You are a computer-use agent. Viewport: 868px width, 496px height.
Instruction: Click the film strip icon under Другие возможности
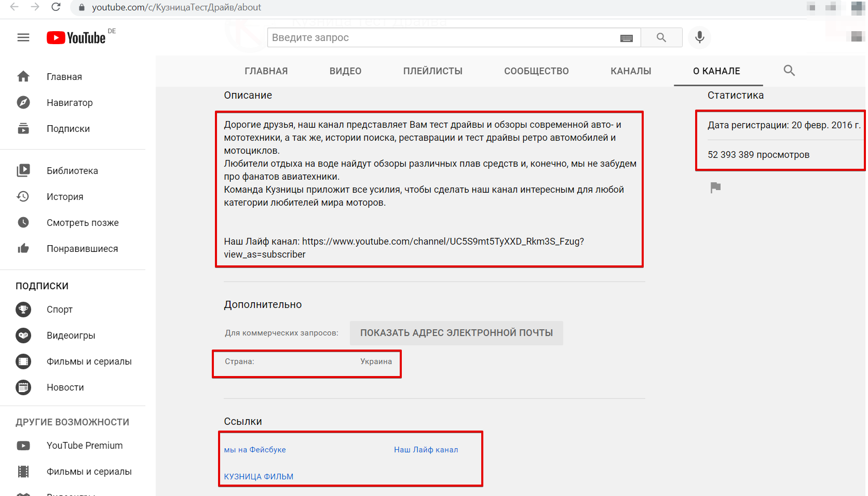point(23,472)
